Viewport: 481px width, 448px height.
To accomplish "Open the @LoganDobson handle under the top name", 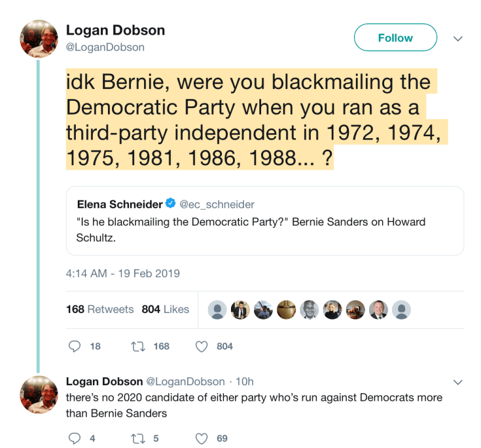I will click(x=105, y=47).
